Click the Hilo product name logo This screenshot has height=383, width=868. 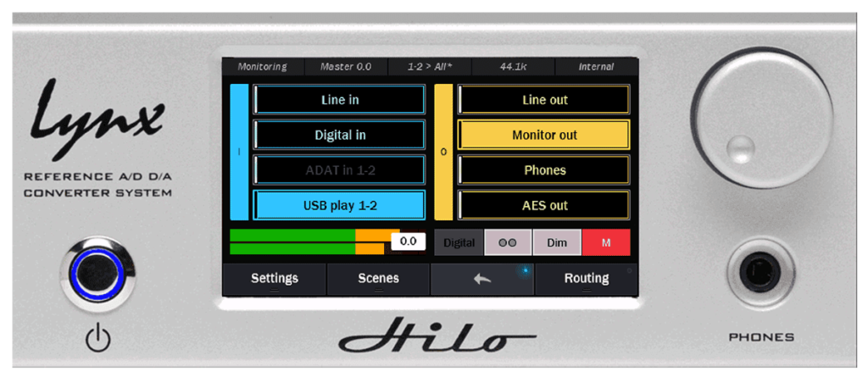click(x=437, y=336)
